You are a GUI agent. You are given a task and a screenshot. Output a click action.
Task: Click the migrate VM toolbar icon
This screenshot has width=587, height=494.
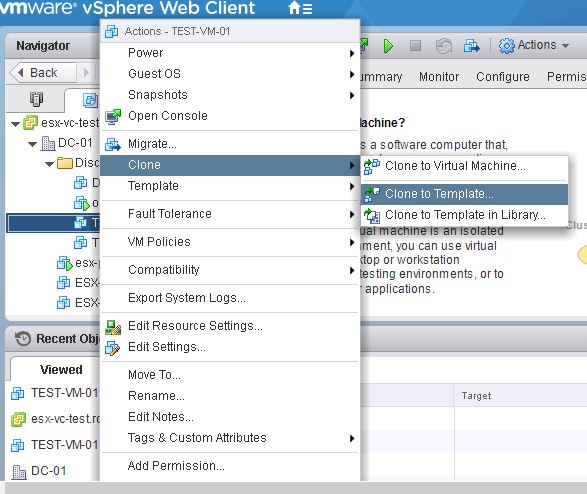click(x=471, y=46)
